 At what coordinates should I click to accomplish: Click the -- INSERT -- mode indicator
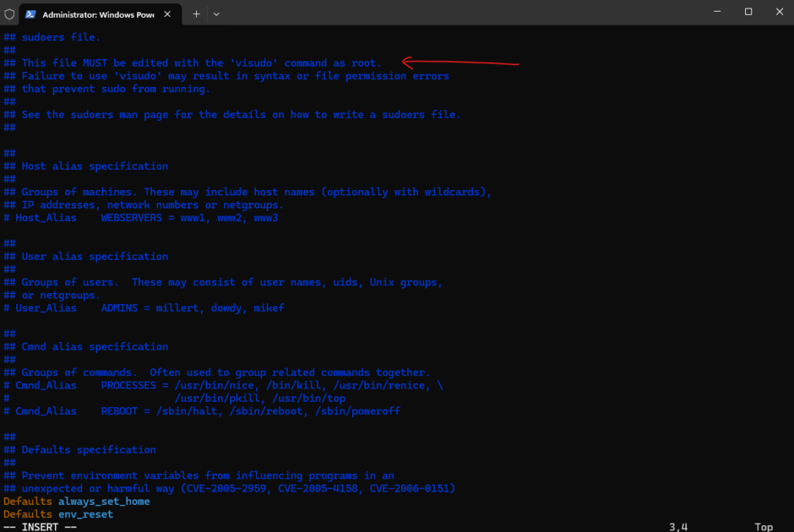pos(39,527)
